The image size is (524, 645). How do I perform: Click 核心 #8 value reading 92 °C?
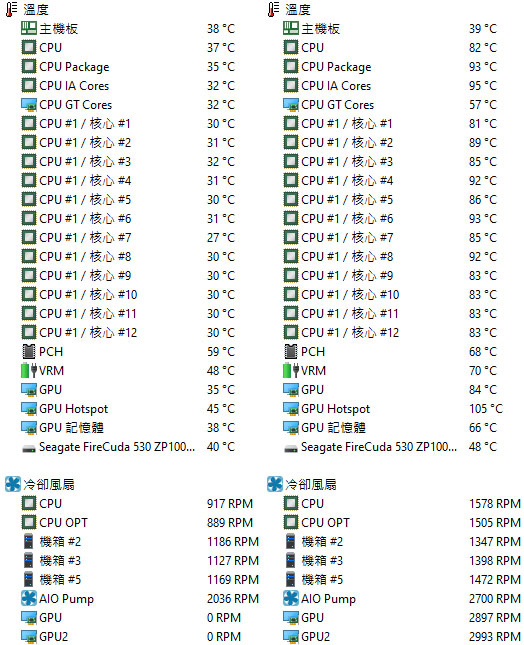coord(483,256)
